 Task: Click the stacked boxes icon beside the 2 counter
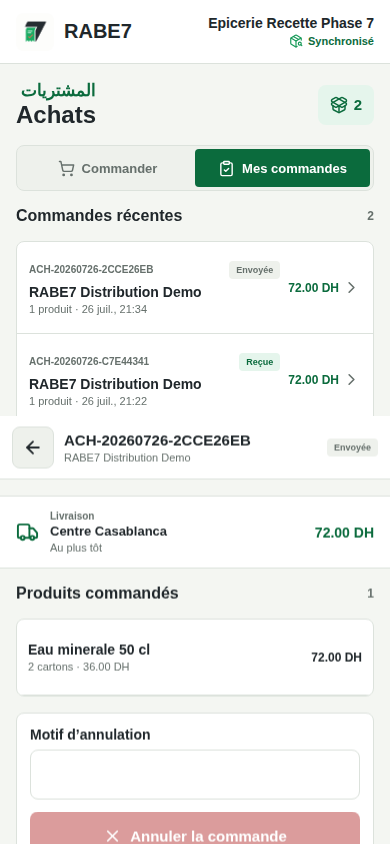[x=338, y=105]
